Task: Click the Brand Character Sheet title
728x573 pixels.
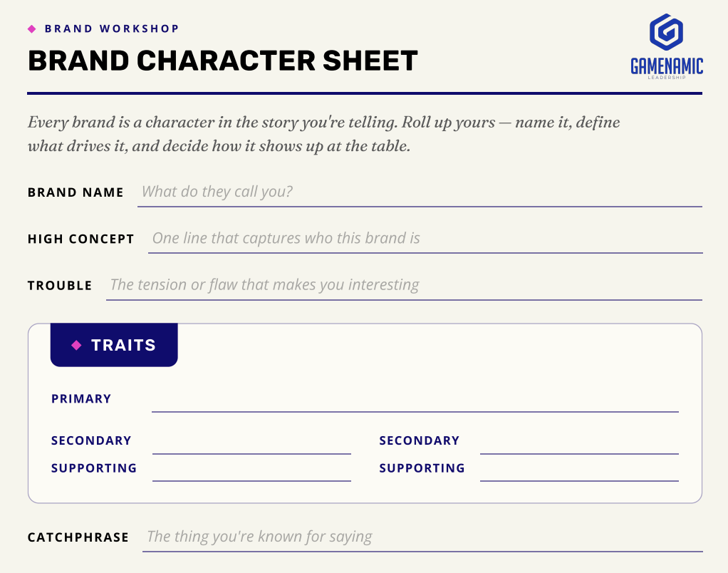Action: pyautogui.click(x=223, y=61)
